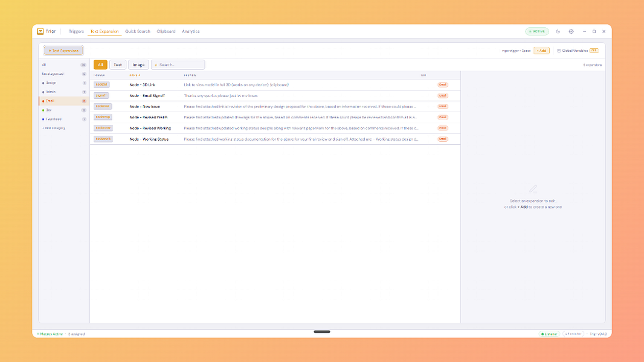644x362 pixels.
Task: Click the Email category count badge
Action: [84, 101]
